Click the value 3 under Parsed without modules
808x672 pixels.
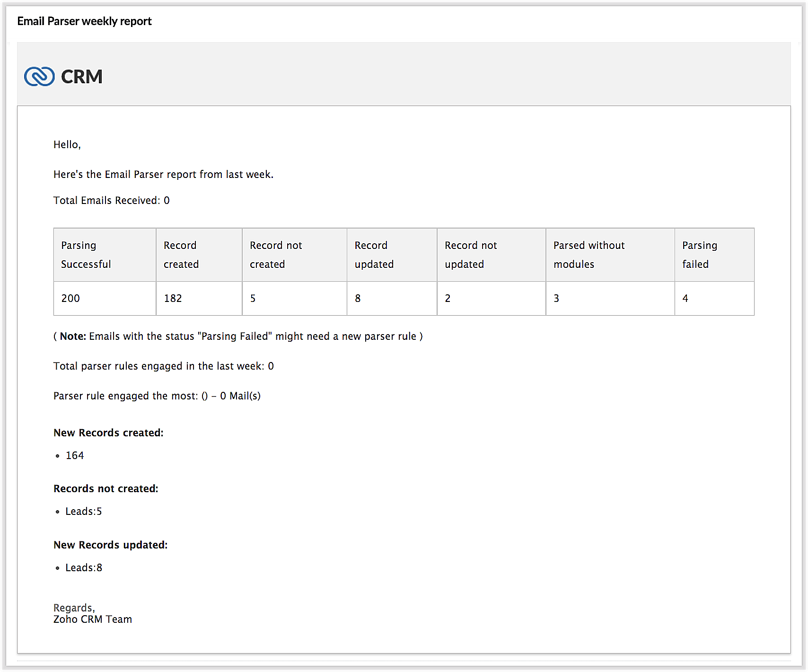556,298
